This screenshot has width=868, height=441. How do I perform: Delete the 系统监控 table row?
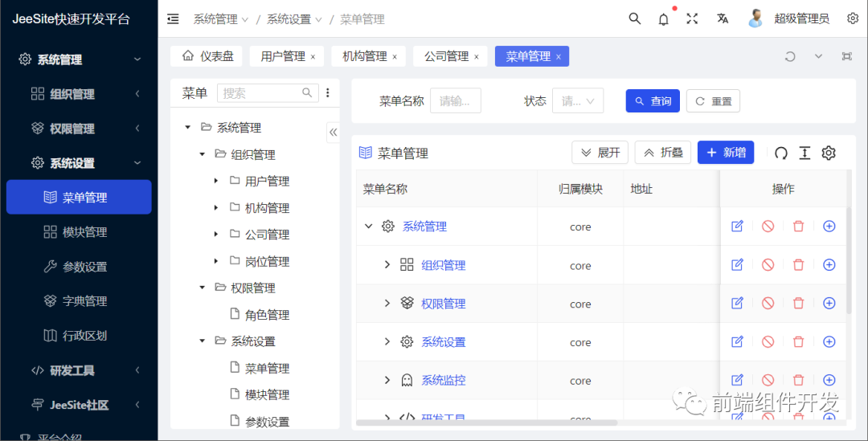click(x=798, y=380)
